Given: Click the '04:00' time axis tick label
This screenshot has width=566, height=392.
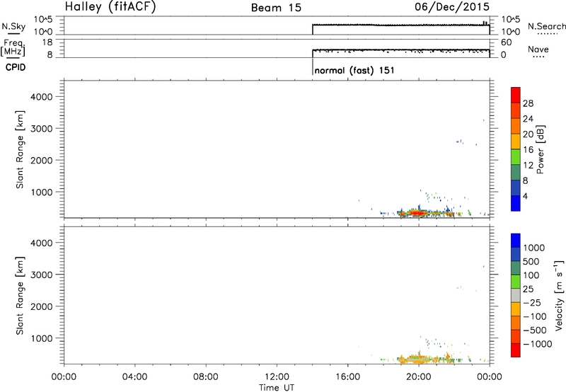Looking at the screenshot, I should point(135,377).
